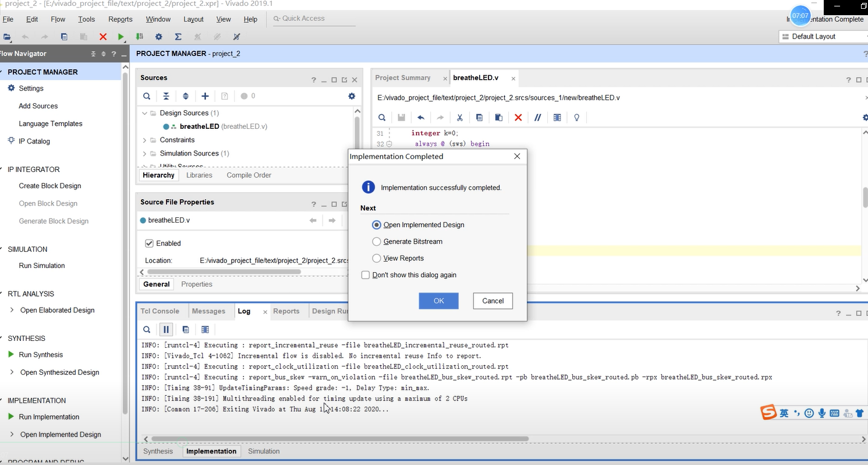Switch to Libraries tab in Sources
This screenshot has height=465, width=868.
coord(199,175)
